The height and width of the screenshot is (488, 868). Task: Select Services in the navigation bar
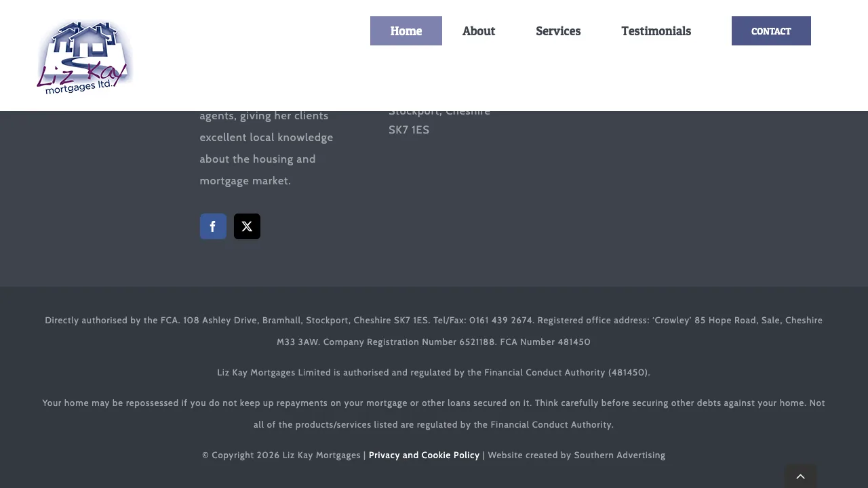(557, 31)
